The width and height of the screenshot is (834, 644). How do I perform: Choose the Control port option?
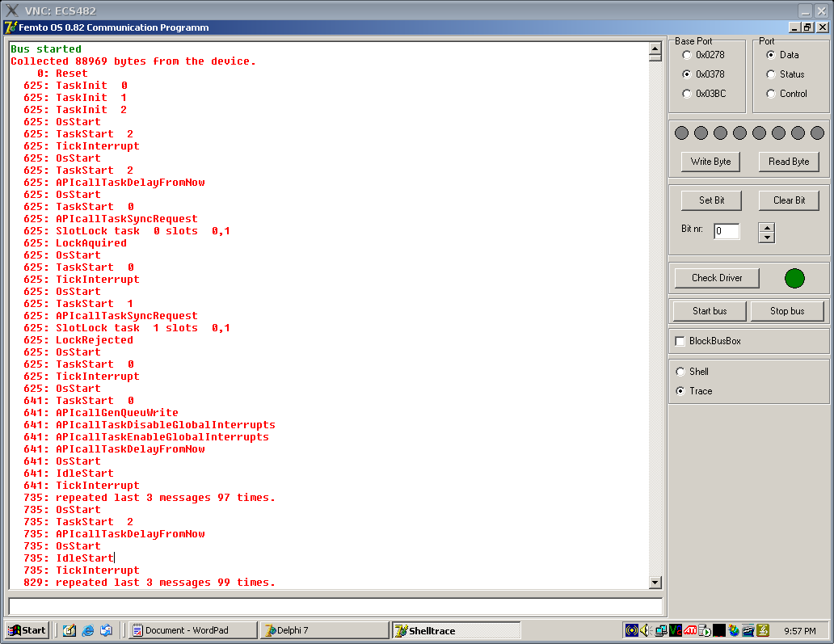tap(771, 94)
